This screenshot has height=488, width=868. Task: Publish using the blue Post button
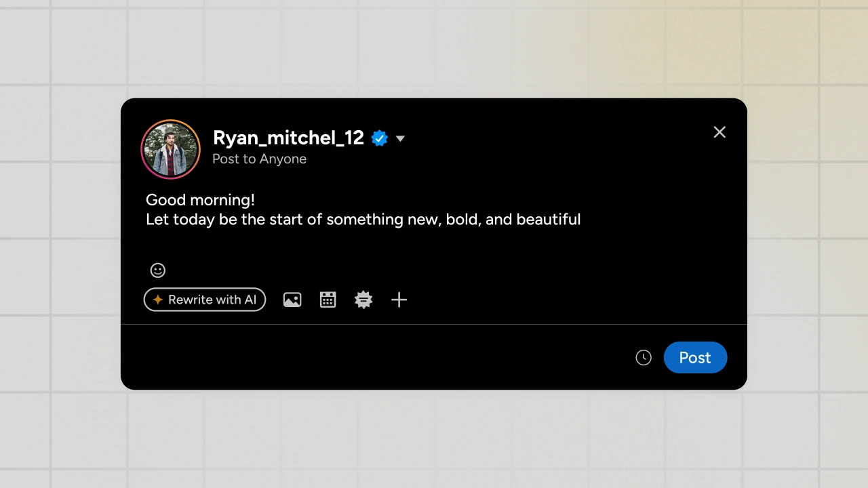click(695, 358)
